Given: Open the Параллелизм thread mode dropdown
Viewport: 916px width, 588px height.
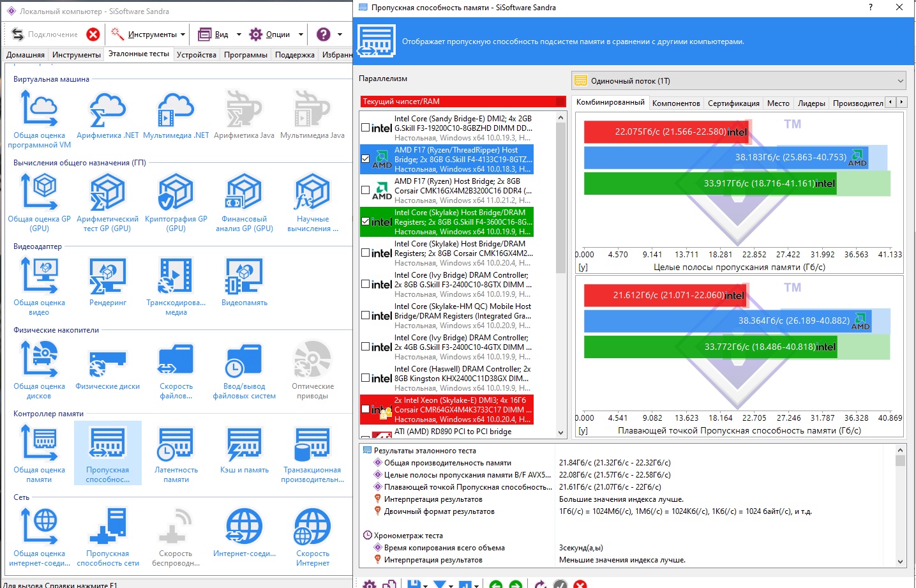Looking at the screenshot, I should pyautogui.click(x=739, y=81).
